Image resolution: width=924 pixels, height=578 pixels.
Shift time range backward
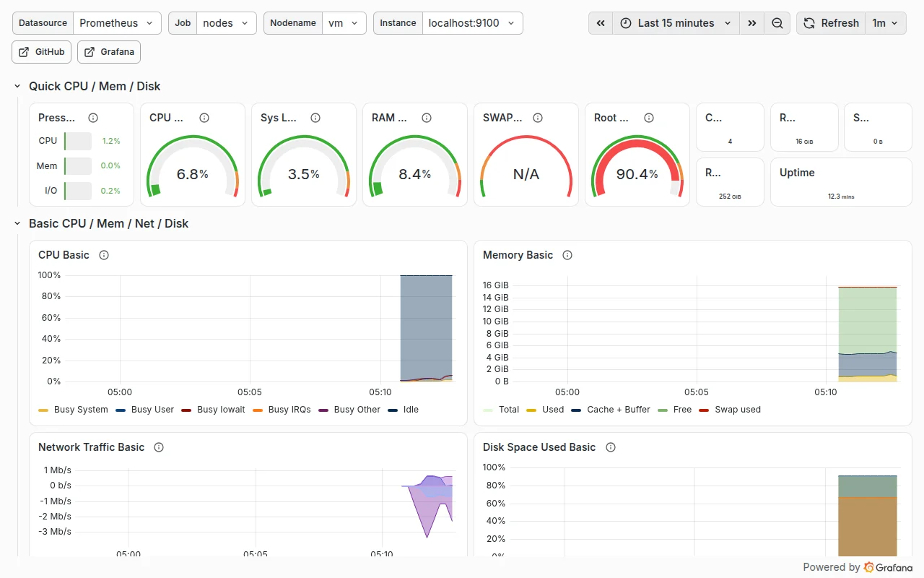click(x=601, y=23)
